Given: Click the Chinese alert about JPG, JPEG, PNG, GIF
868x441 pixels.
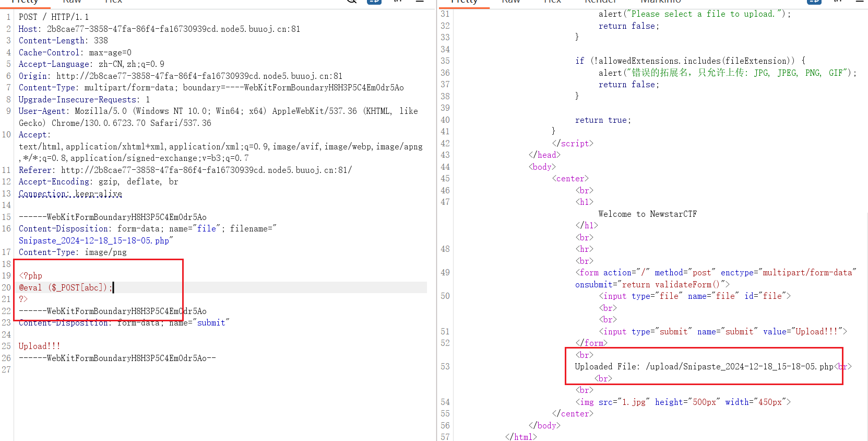Looking at the screenshot, I should click(x=728, y=73).
